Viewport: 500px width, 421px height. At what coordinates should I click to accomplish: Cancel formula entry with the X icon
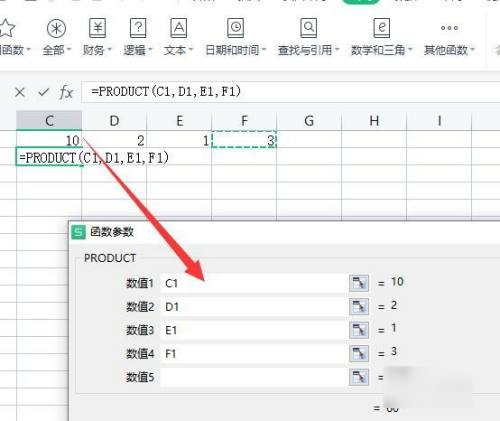20,92
